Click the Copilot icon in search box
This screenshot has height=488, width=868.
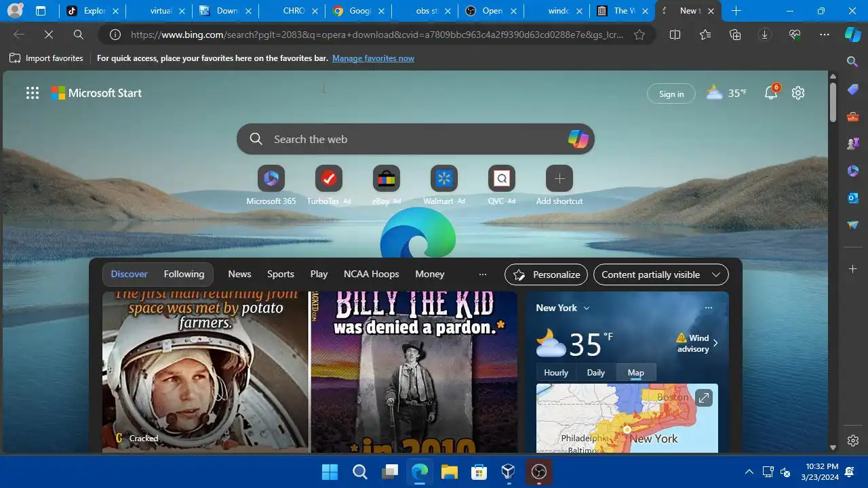click(x=578, y=139)
